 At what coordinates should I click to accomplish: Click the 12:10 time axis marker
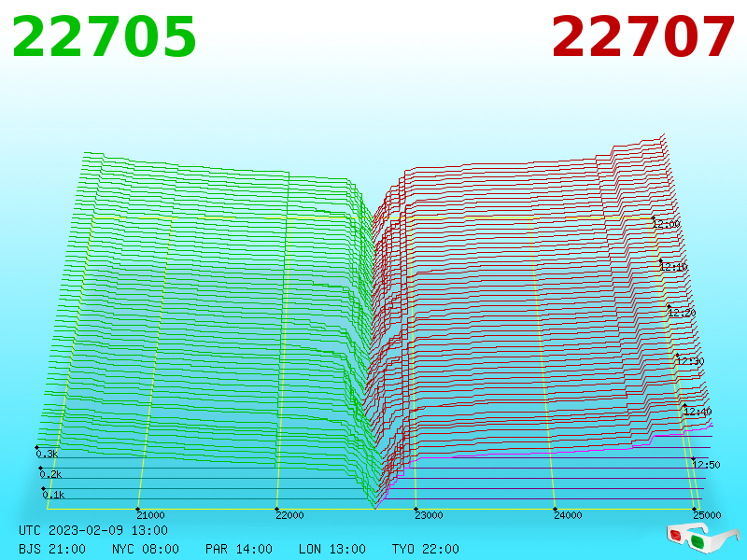pos(673,267)
